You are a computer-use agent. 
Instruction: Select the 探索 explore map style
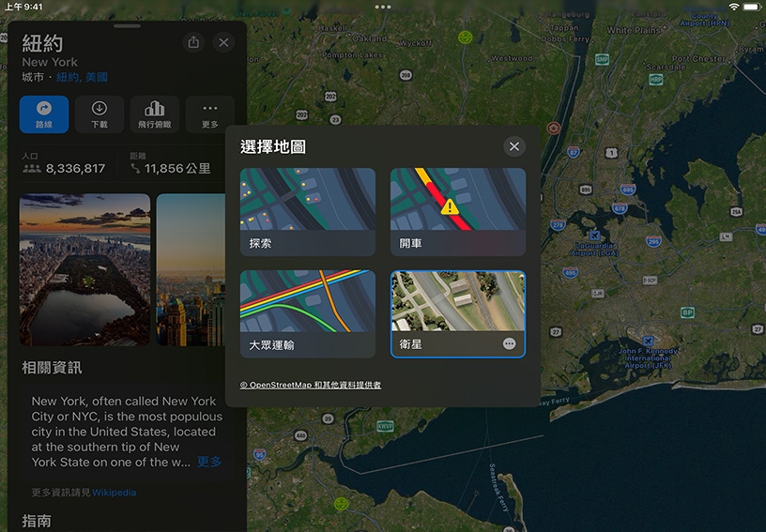(x=308, y=212)
